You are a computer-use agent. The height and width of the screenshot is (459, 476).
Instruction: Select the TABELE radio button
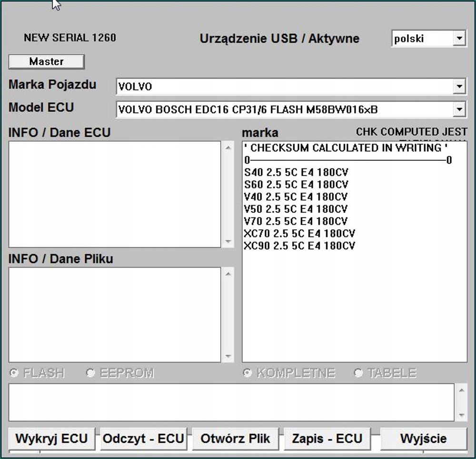[x=358, y=372]
